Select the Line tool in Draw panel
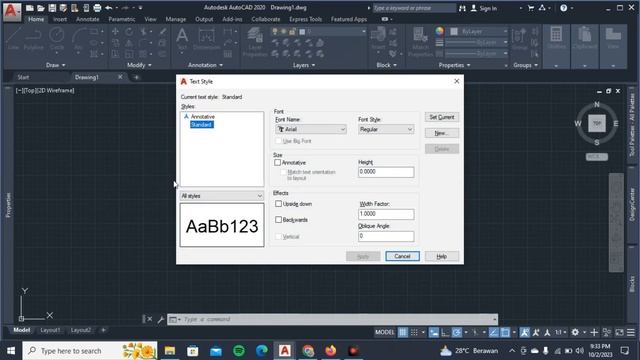This screenshot has width=640, height=360. pos(13,40)
